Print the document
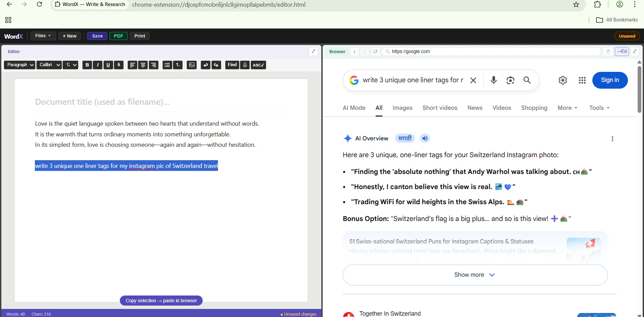The width and height of the screenshot is (644, 317). (140, 36)
